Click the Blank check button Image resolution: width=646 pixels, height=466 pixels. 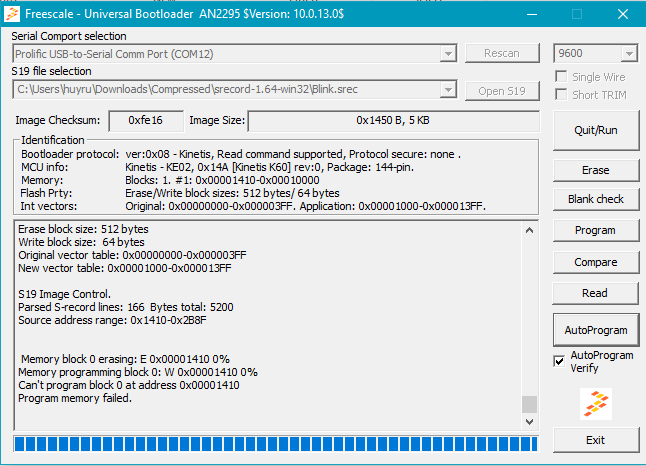[596, 199]
